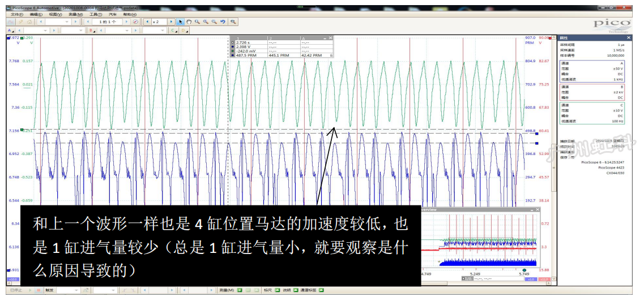Open channel B options button
Viewport: 644px width, 301px height.
92,31
